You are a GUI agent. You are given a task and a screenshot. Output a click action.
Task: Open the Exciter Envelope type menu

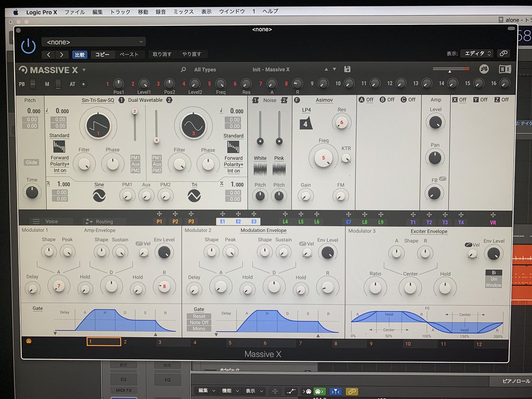(429, 231)
